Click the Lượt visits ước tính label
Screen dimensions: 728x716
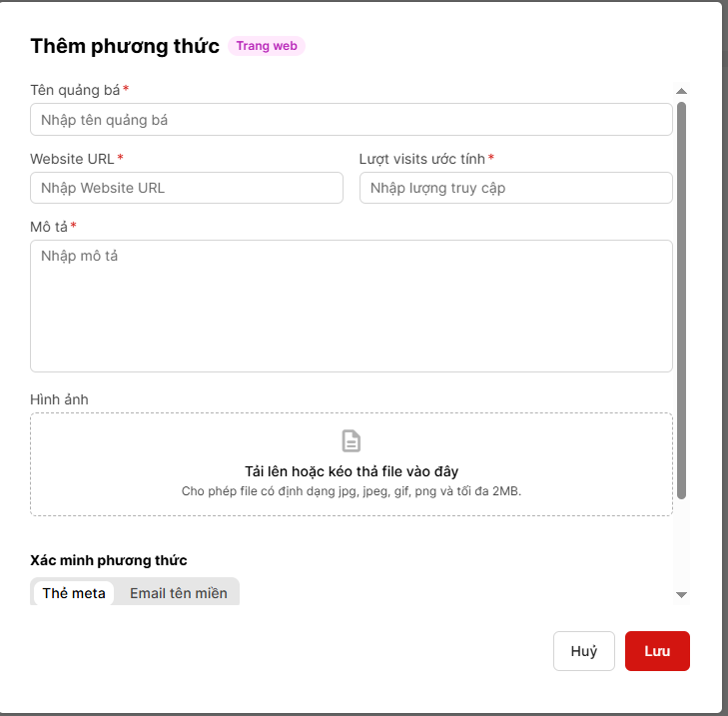pyautogui.click(x=421, y=158)
